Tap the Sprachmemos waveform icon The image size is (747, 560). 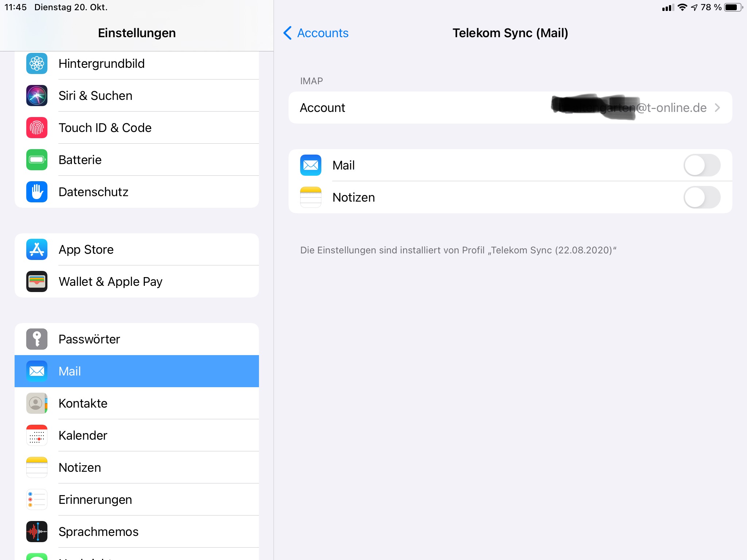[x=37, y=532]
